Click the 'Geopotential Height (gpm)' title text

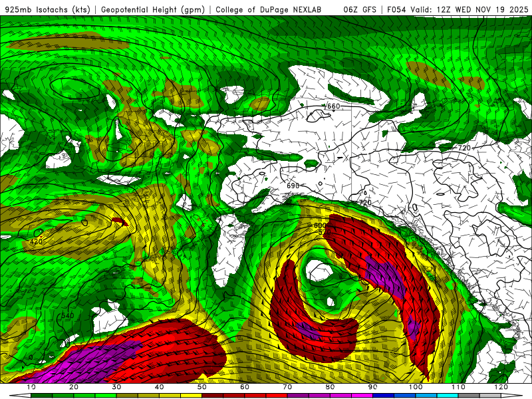pyautogui.click(x=153, y=9)
